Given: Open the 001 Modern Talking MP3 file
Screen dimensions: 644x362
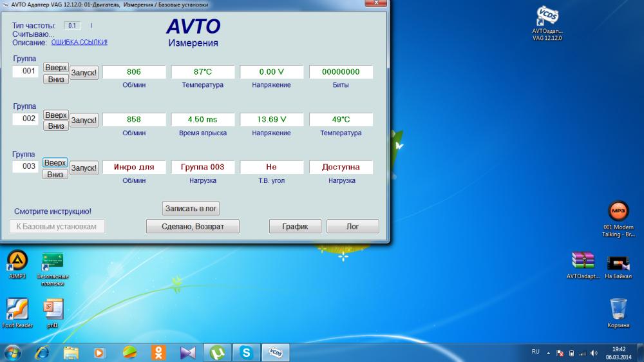Looking at the screenshot, I should pyautogui.click(x=618, y=219).
